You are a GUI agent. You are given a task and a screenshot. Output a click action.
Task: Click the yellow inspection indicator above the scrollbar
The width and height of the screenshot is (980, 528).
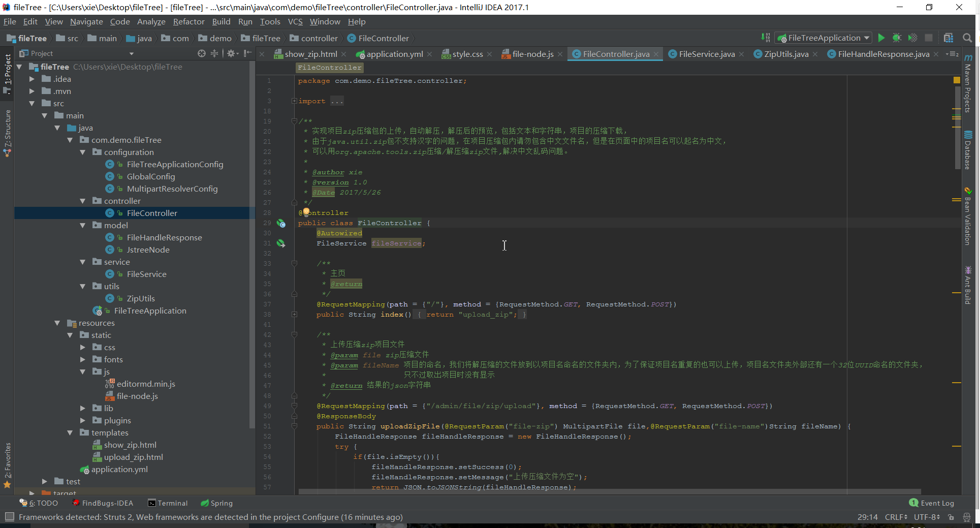957,80
